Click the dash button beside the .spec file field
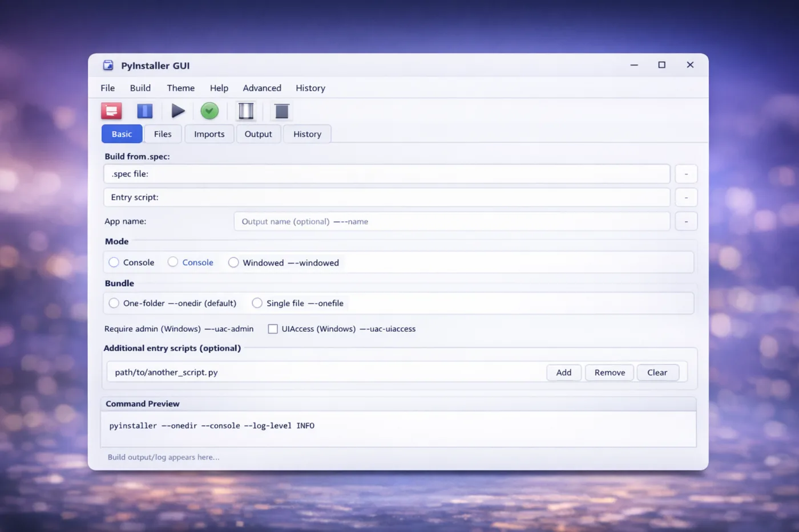This screenshot has width=799, height=532. click(686, 173)
